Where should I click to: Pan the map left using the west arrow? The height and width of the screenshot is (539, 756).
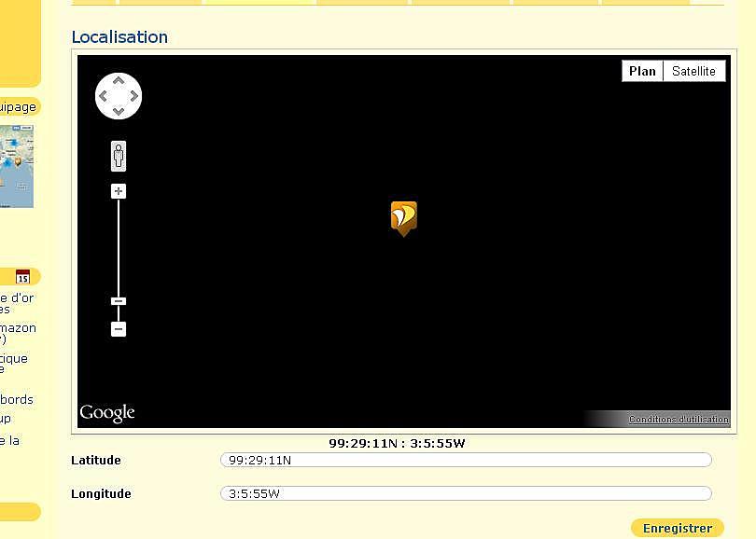pos(103,96)
